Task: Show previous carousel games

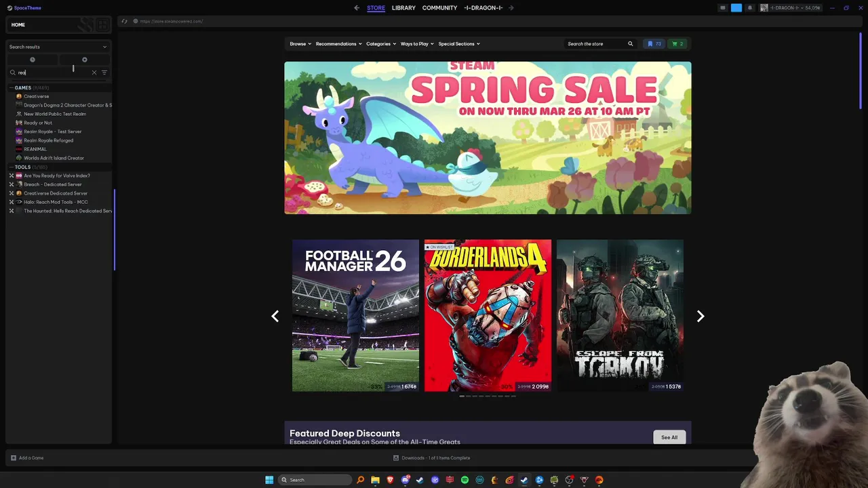Action: pos(275,316)
